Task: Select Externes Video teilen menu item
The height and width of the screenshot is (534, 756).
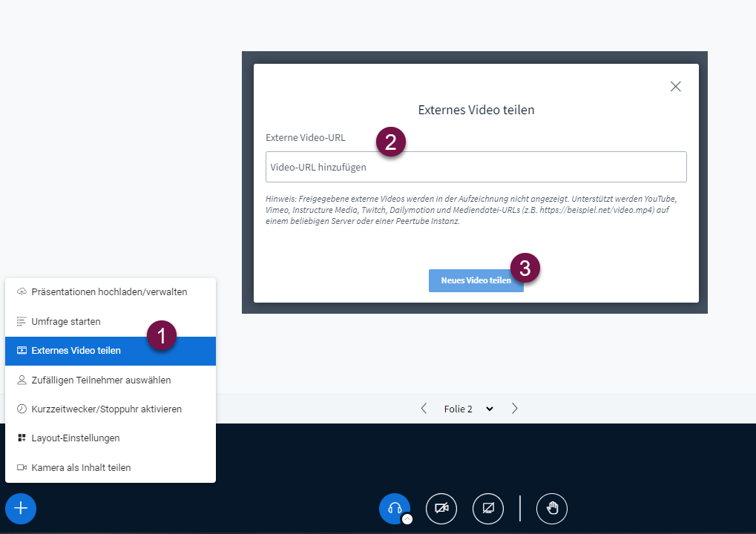Action: pyautogui.click(x=111, y=351)
